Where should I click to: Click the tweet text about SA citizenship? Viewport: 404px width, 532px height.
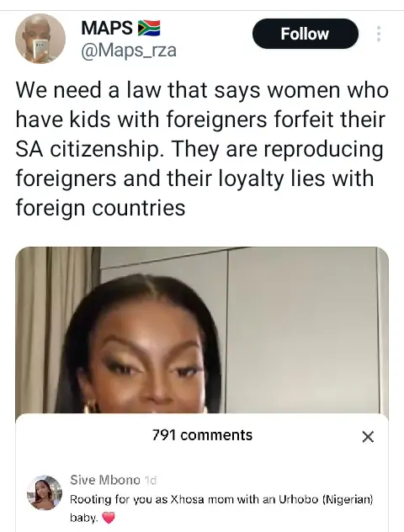tap(202, 149)
